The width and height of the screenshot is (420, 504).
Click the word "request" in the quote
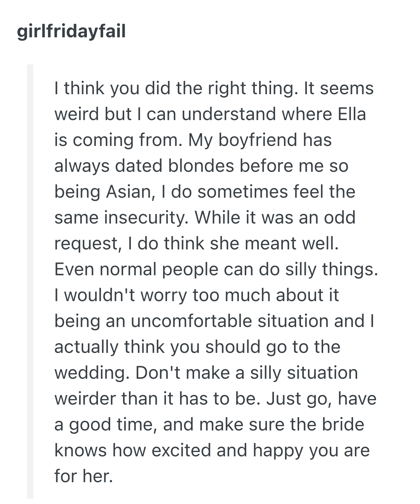coord(86,244)
